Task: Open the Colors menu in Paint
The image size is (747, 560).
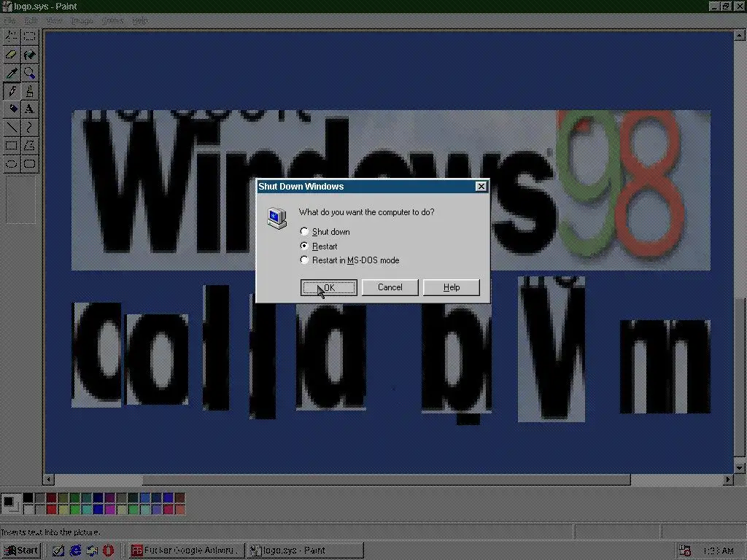Action: [112, 20]
